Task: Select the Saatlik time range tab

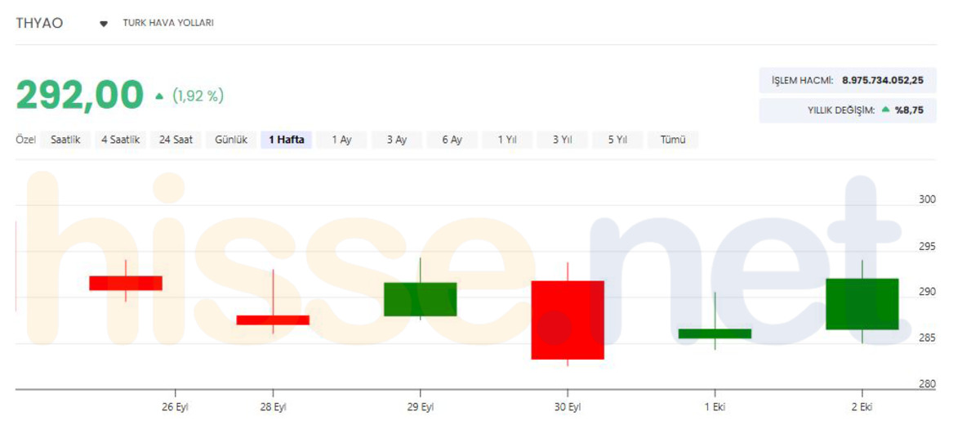Action: 65,140
